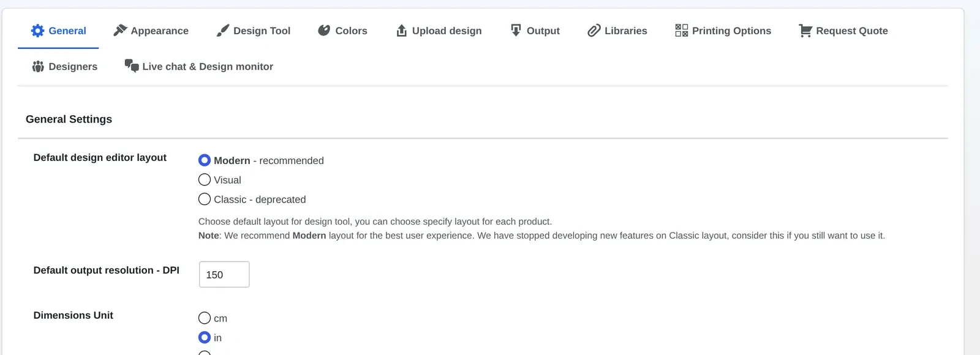Click the Upload design arrow icon
This screenshot has width=980, height=355.
[401, 31]
